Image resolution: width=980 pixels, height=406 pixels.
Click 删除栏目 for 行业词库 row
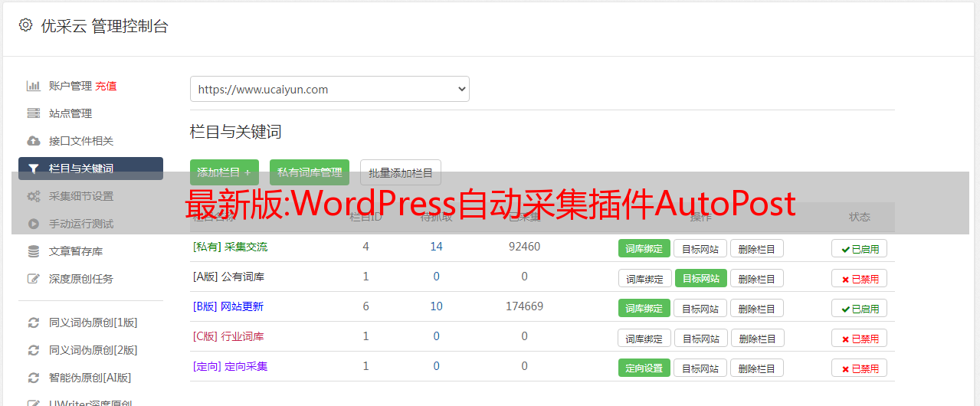point(756,338)
